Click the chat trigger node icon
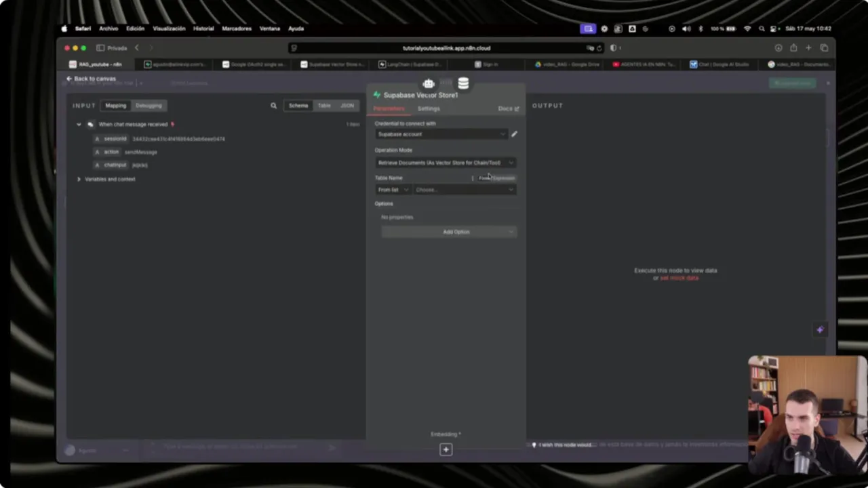The height and width of the screenshot is (488, 868). (90, 125)
